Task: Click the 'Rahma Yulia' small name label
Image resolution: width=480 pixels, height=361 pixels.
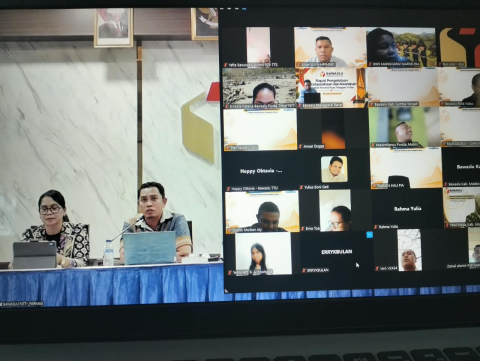Action: point(388,227)
